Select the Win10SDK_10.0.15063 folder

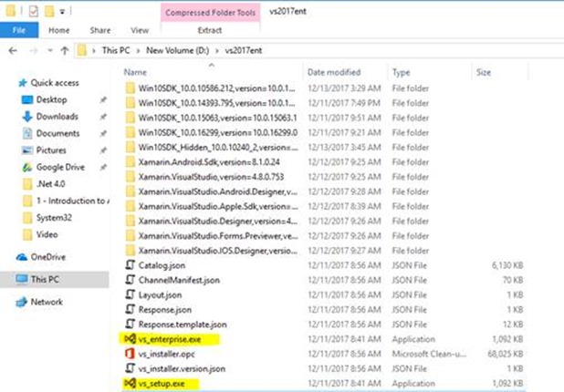[x=217, y=118]
